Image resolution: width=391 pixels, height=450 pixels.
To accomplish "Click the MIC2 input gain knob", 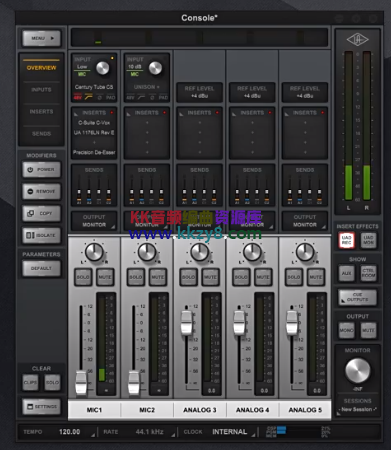I will click(x=155, y=68).
